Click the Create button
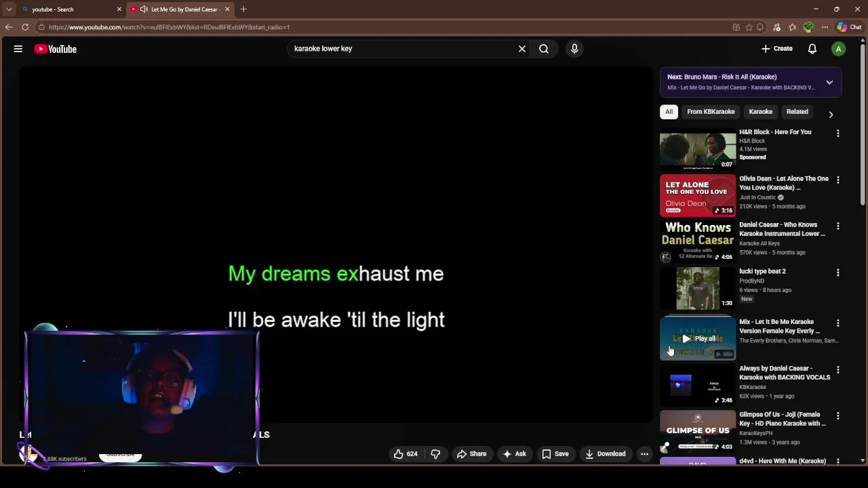The image size is (868, 488). 777,49
